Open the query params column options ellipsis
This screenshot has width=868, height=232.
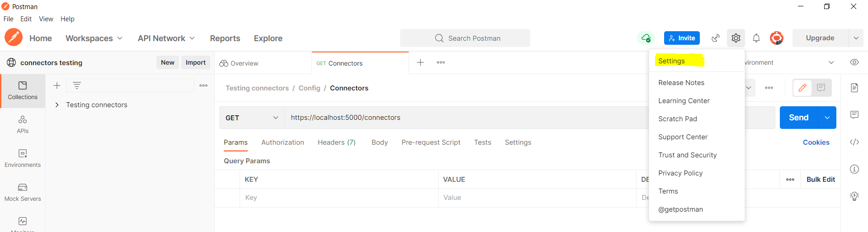pos(790,180)
